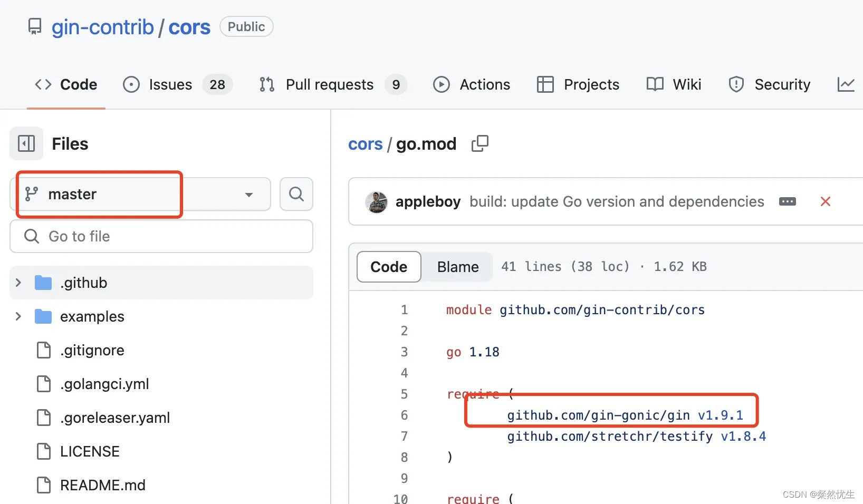Open the Actions tab
Image resolution: width=863 pixels, height=504 pixels.
[x=472, y=84]
